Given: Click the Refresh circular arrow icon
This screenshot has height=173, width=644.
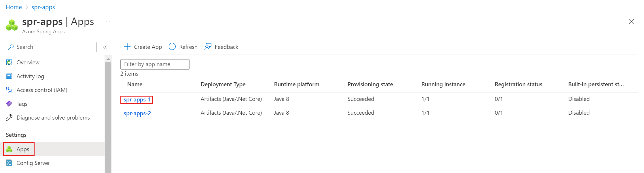Looking at the screenshot, I should click(172, 47).
